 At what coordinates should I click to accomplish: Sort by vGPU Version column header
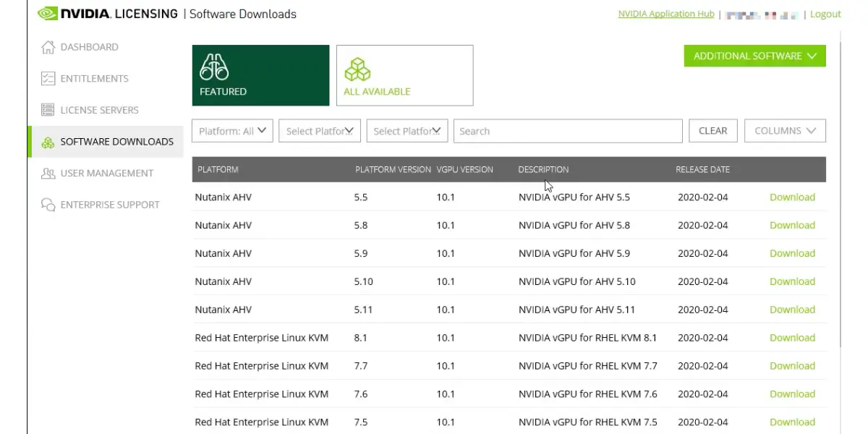click(x=464, y=169)
